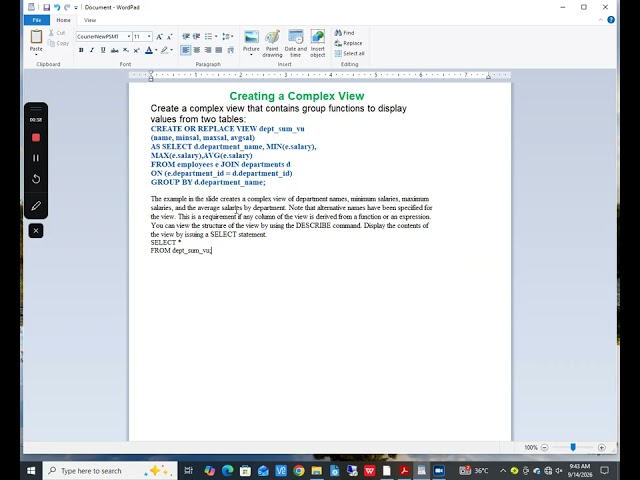Screen dimensions: 640x480
Task: Apply the text highlight color
Action: pos(164,50)
